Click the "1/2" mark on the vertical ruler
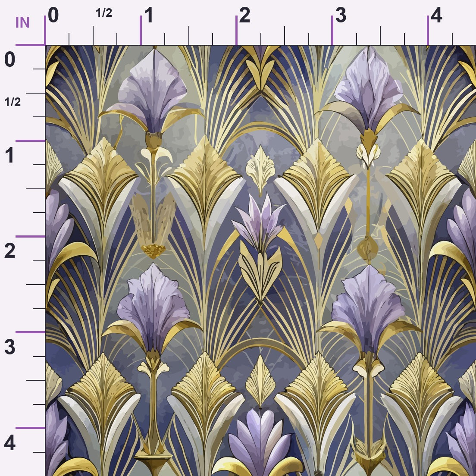 pyautogui.click(x=13, y=102)
